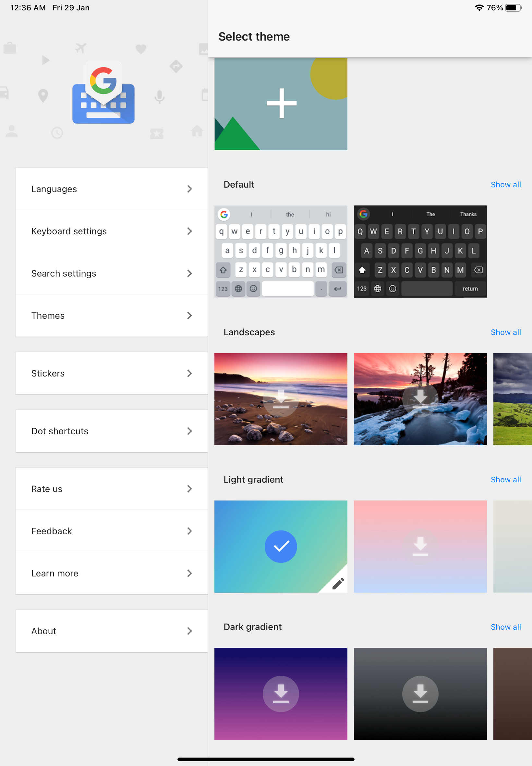Show all Landscapes themes
The height and width of the screenshot is (766, 532).
click(506, 332)
